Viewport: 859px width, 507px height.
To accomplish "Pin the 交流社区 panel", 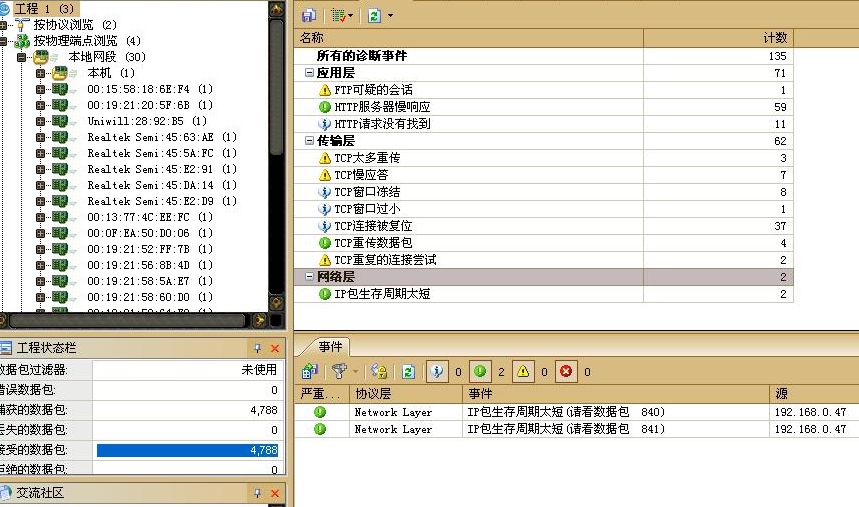I will 257,493.
